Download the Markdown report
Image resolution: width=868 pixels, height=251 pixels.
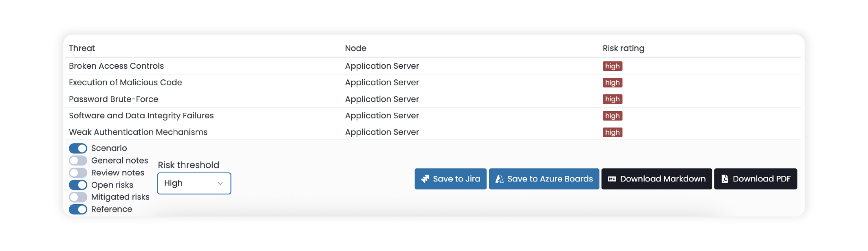click(657, 179)
